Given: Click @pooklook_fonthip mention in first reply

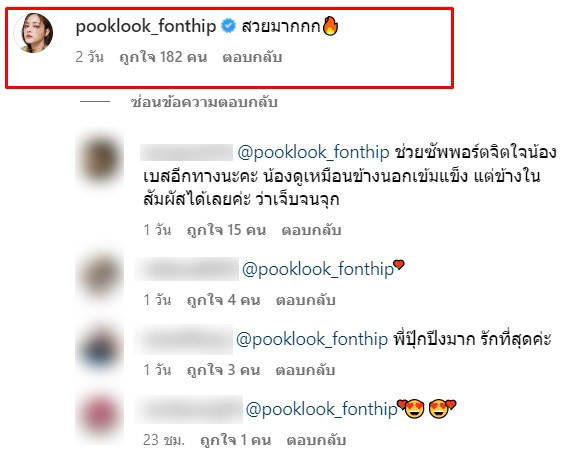Looking at the screenshot, I should (x=313, y=152).
